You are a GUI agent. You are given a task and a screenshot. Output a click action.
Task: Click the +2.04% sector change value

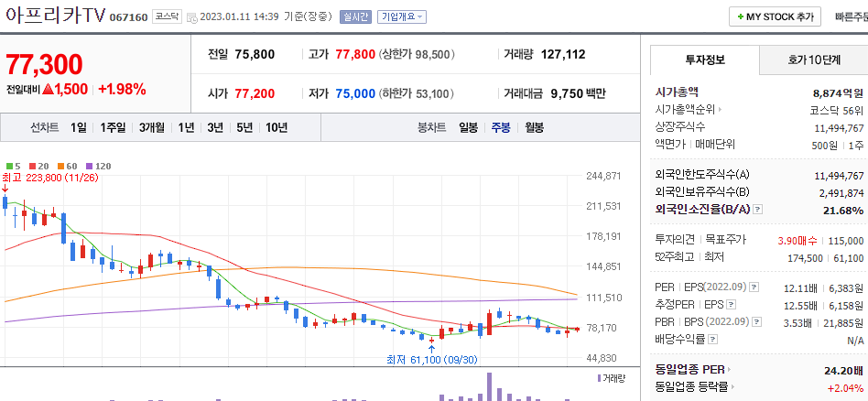point(845,387)
